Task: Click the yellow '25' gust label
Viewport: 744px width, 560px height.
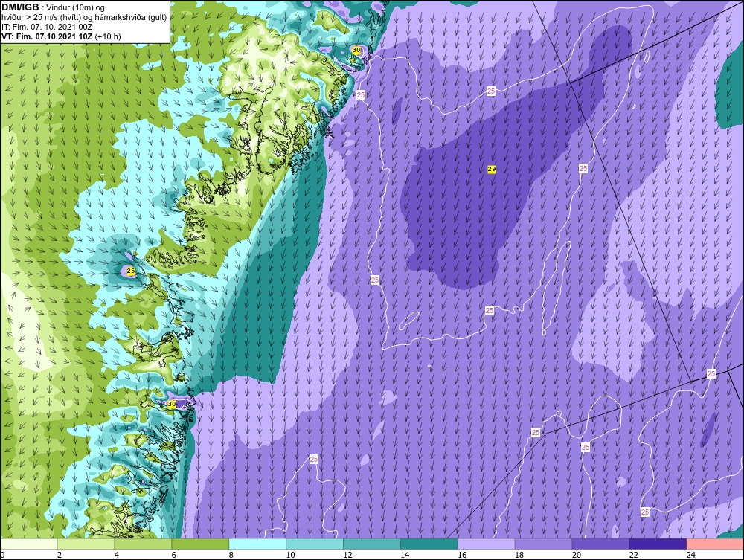Action: [131, 271]
